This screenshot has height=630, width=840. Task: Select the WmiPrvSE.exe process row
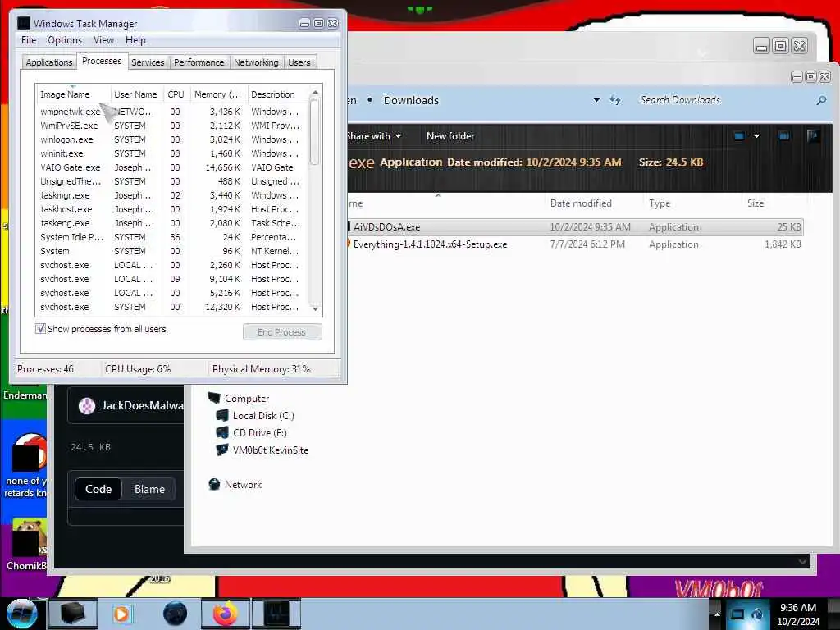172,126
